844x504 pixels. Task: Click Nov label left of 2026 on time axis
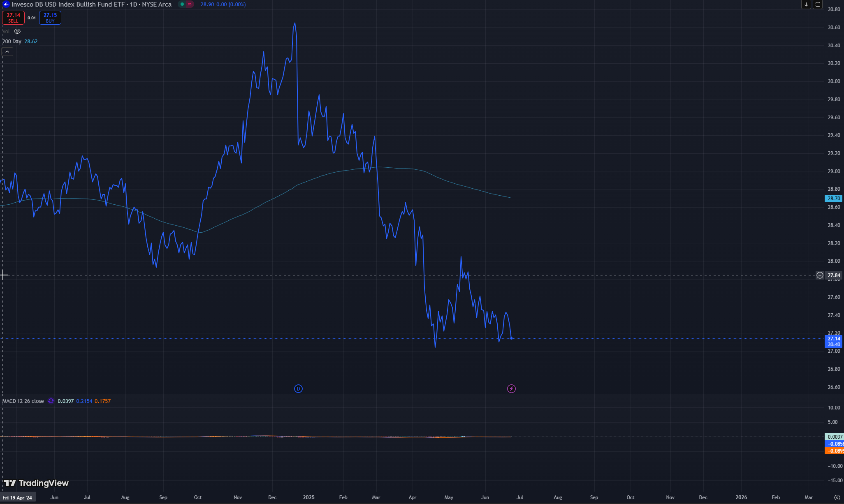point(670,497)
